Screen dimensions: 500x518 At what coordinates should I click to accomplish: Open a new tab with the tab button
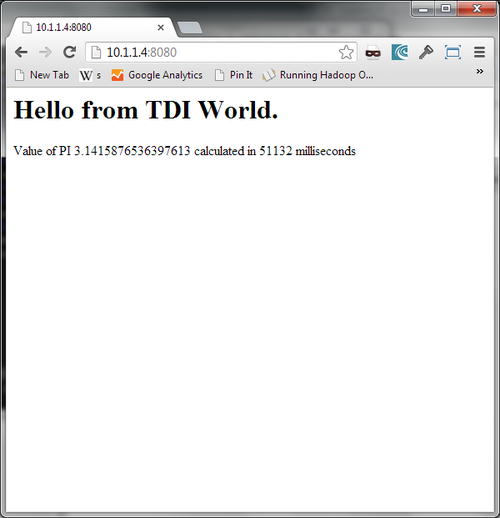[x=190, y=28]
